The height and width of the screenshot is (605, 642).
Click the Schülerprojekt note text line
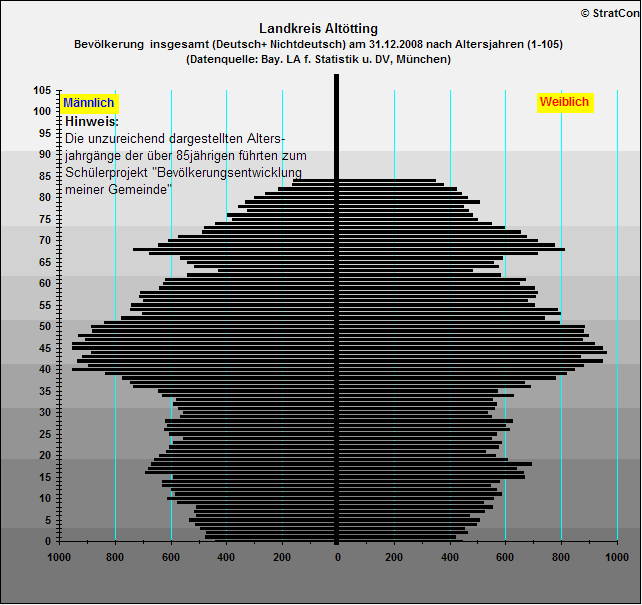pyautogui.click(x=183, y=173)
